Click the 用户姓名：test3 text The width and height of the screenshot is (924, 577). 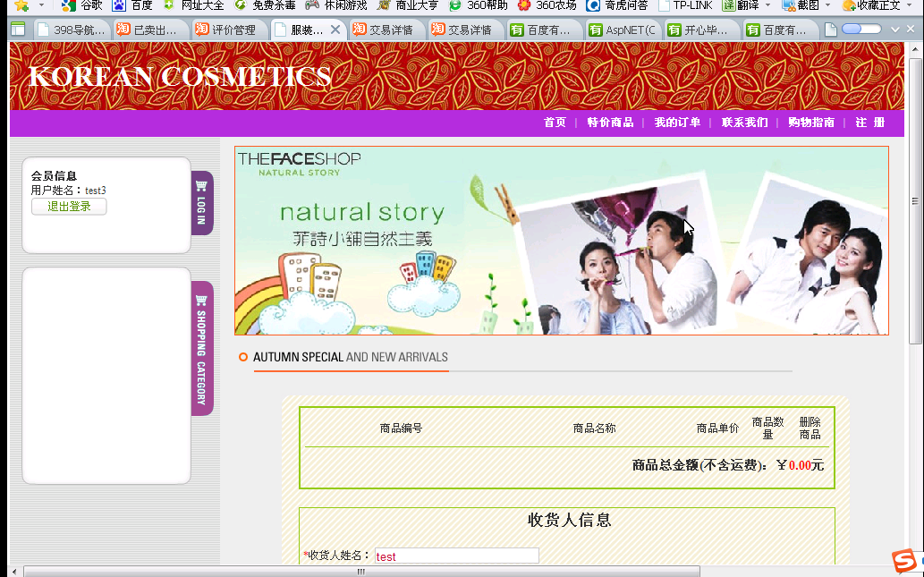68,191
